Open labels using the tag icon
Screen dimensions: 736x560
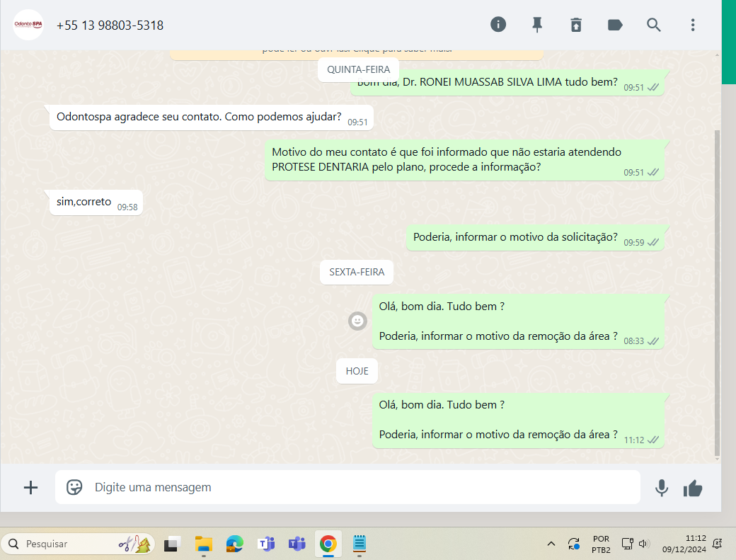coord(615,25)
